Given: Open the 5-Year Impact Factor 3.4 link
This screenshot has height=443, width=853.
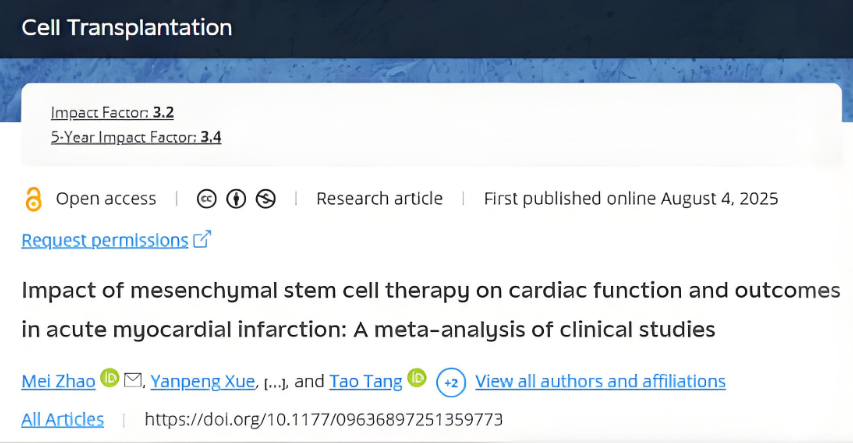Looking at the screenshot, I should pos(136,137).
